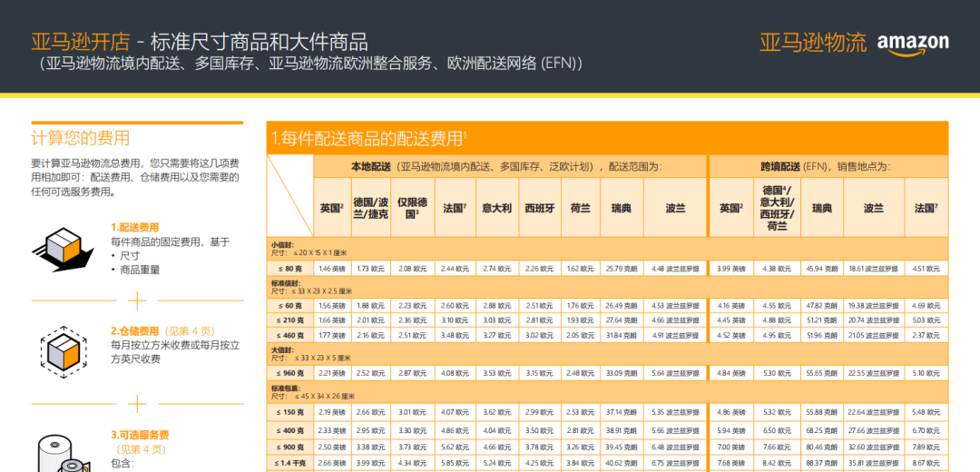The width and height of the screenshot is (980, 472).
Task: Click the ≤ 150 克 weight row label
Action: pos(290,413)
